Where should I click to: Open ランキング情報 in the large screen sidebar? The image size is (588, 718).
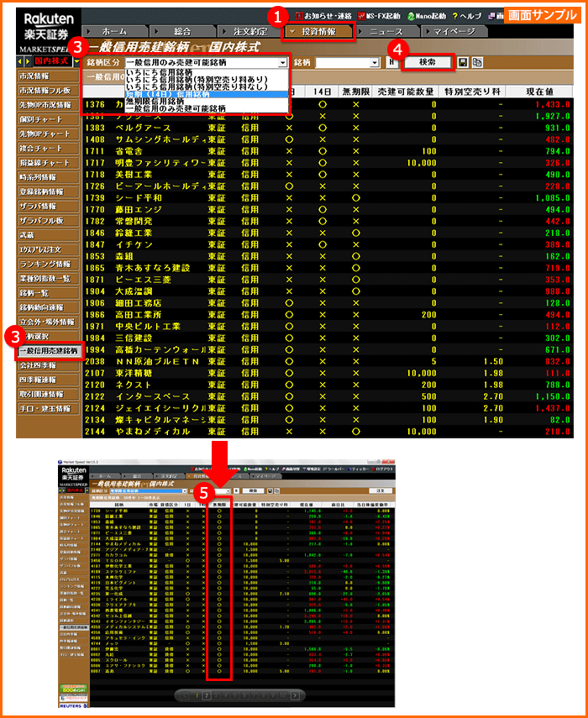47,265
